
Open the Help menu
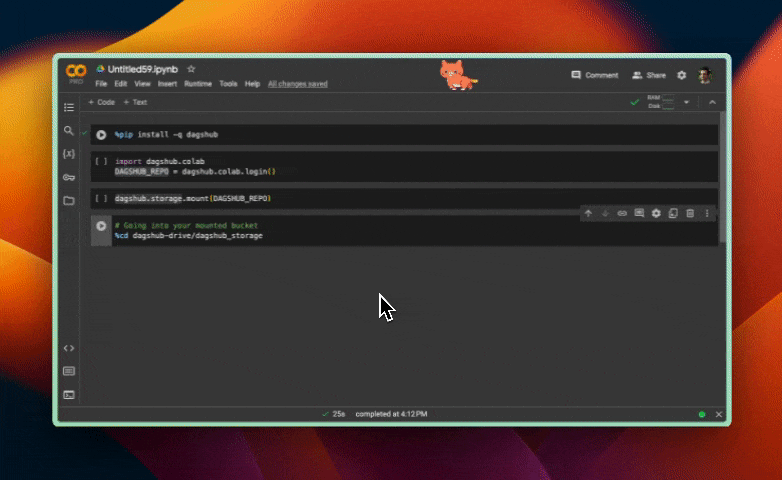click(x=252, y=84)
